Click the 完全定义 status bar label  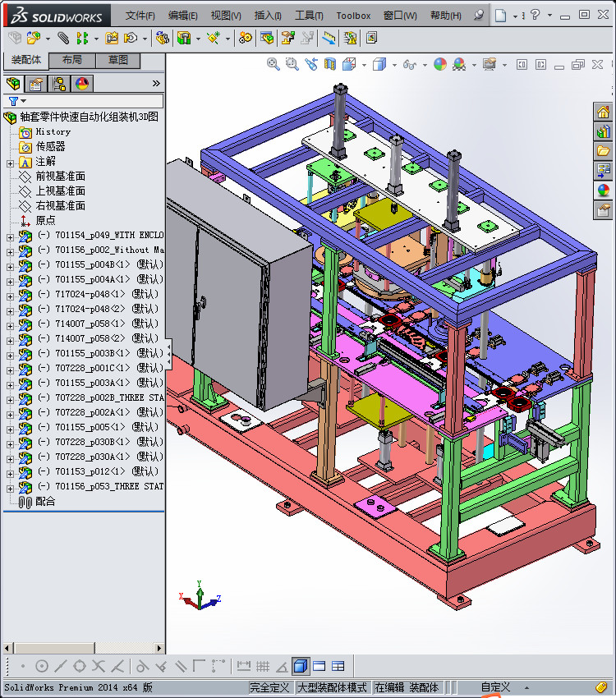269,687
